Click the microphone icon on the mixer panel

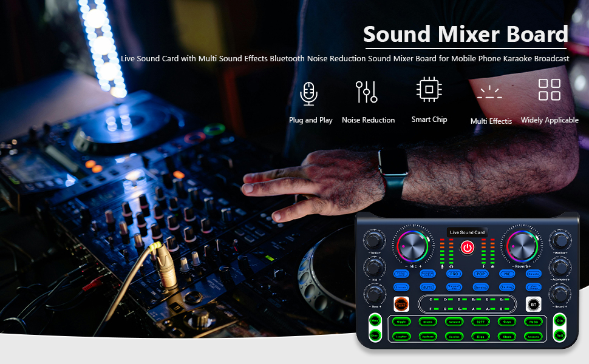tap(442, 266)
